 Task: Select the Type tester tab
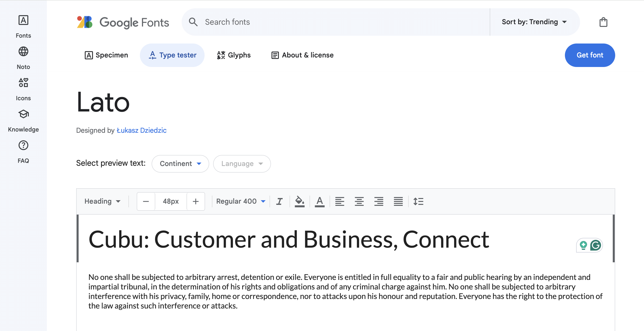[x=172, y=55]
